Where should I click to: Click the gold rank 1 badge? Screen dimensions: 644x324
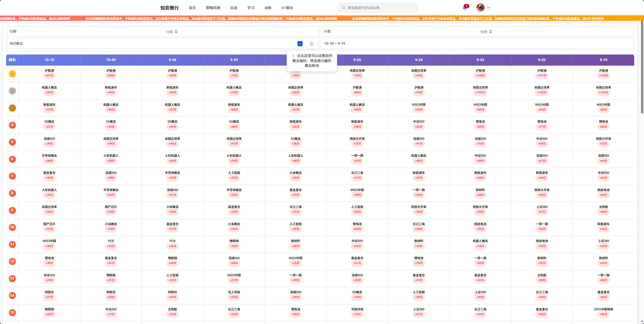(12, 74)
